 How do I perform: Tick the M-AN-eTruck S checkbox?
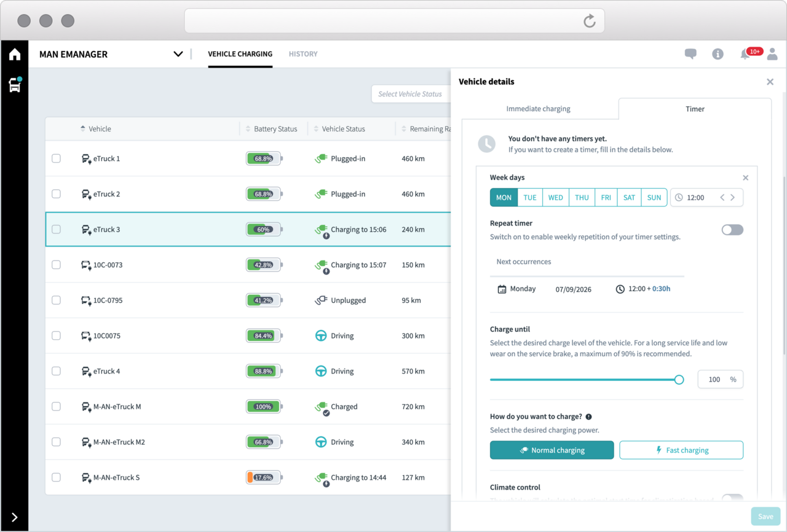pos(57,477)
